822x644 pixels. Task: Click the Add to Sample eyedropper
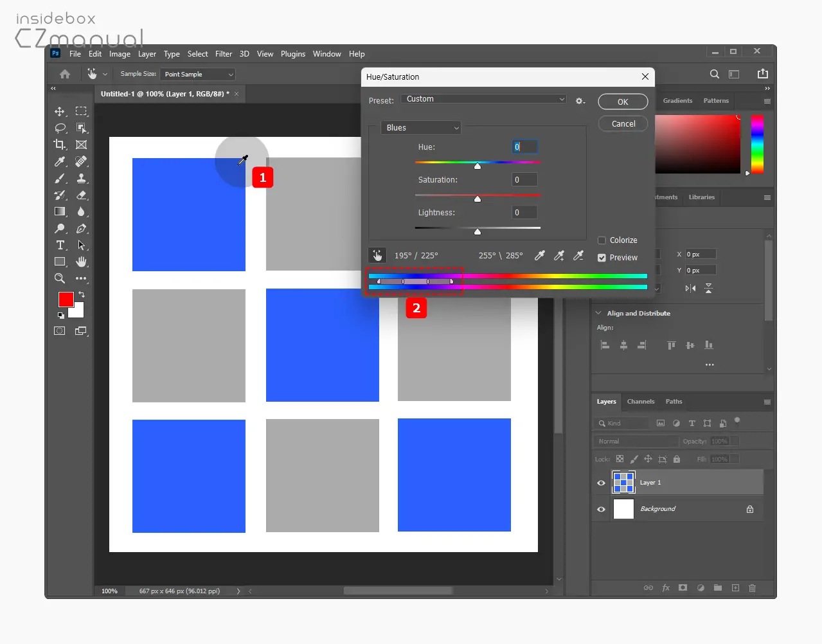(559, 256)
